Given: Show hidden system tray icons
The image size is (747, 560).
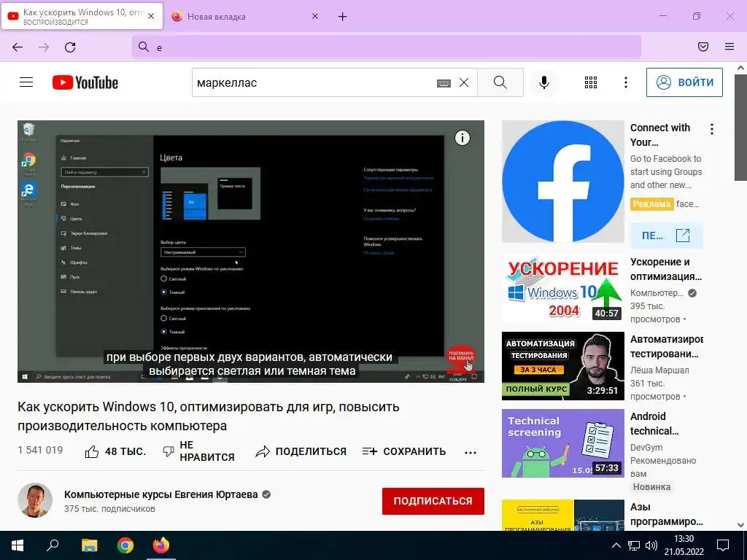Looking at the screenshot, I should click(616, 545).
